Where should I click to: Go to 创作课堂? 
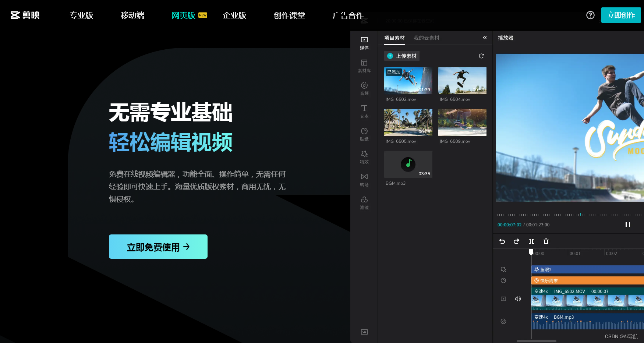[289, 15]
